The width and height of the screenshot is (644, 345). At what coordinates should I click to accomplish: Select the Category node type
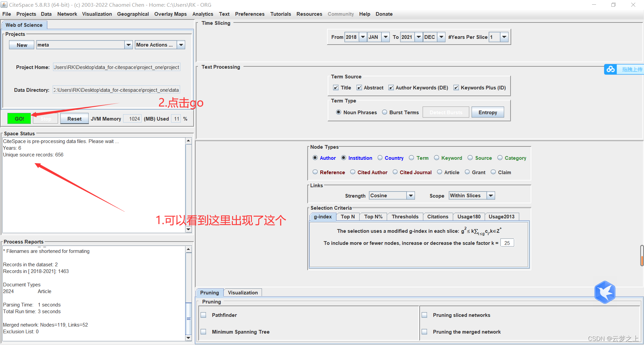[500, 158]
